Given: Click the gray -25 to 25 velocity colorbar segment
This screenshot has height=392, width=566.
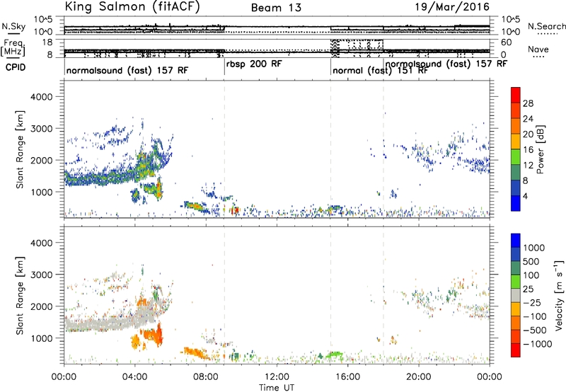Looking at the screenshot, I should pos(516,295).
